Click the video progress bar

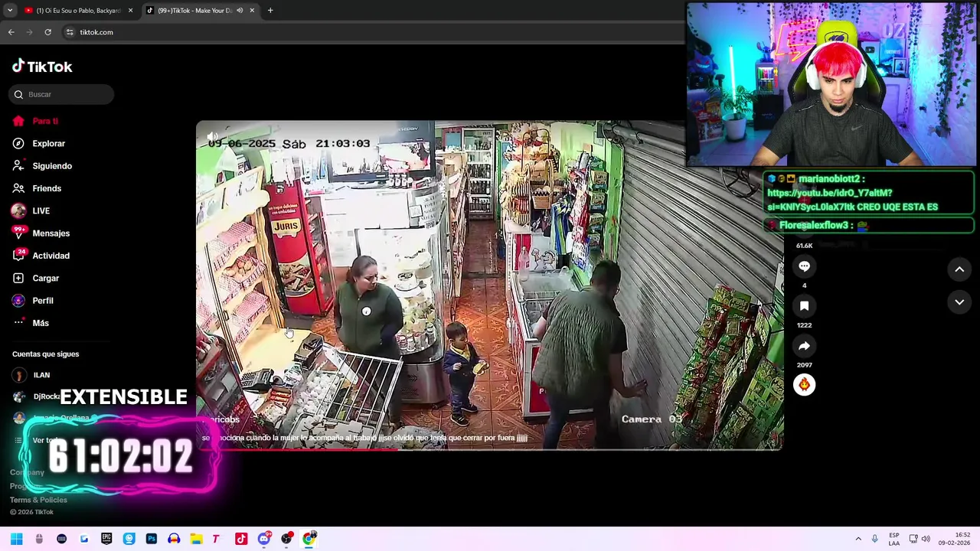point(489,448)
